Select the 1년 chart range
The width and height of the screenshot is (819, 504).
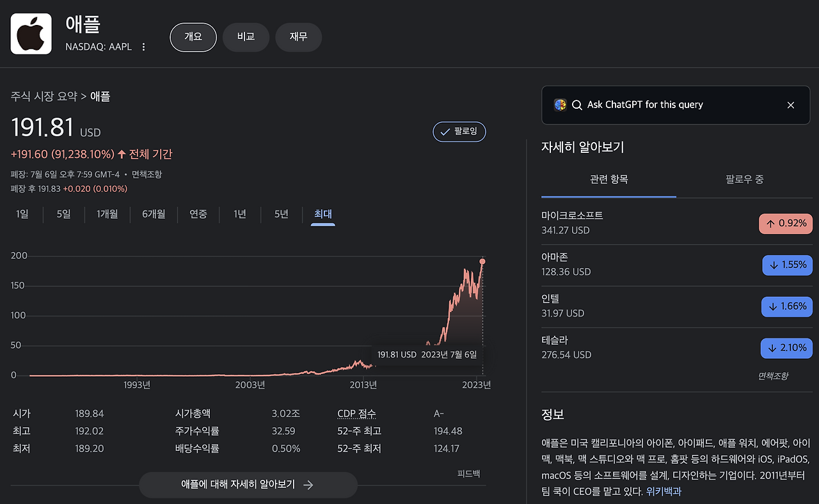click(240, 214)
